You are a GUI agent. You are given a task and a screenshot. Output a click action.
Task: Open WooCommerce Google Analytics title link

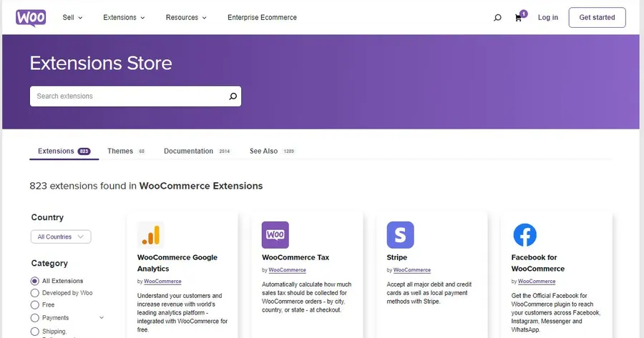coord(177,263)
